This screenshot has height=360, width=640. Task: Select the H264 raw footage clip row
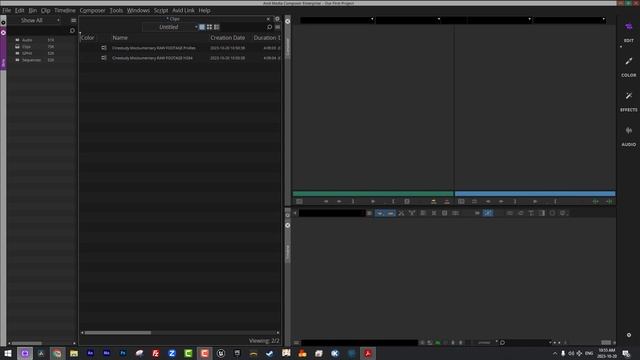click(180, 58)
